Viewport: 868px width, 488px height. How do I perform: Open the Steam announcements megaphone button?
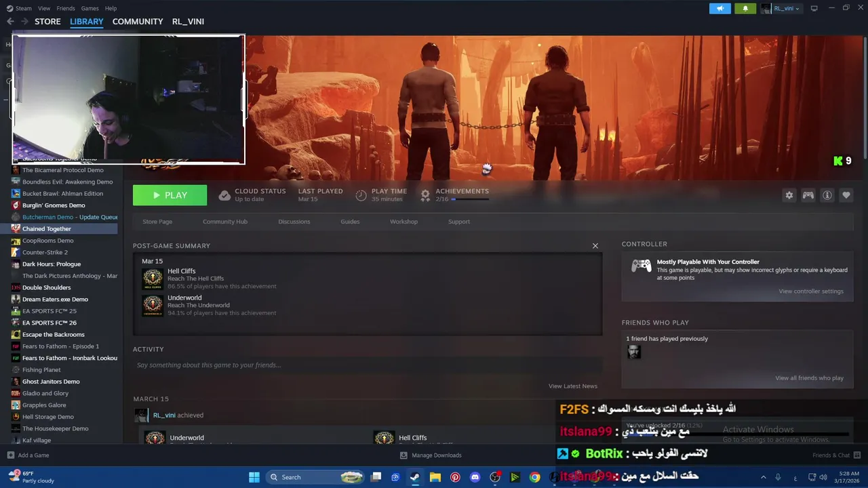coord(720,8)
